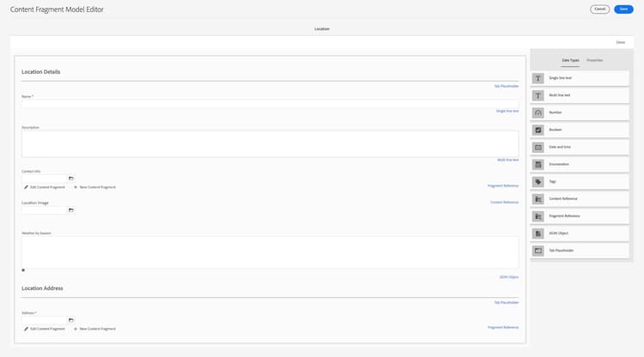Viewport: 644px width, 357px height.
Task: Click pencil icon of Contact Info Edit Content Fragment
Action: pos(26,187)
